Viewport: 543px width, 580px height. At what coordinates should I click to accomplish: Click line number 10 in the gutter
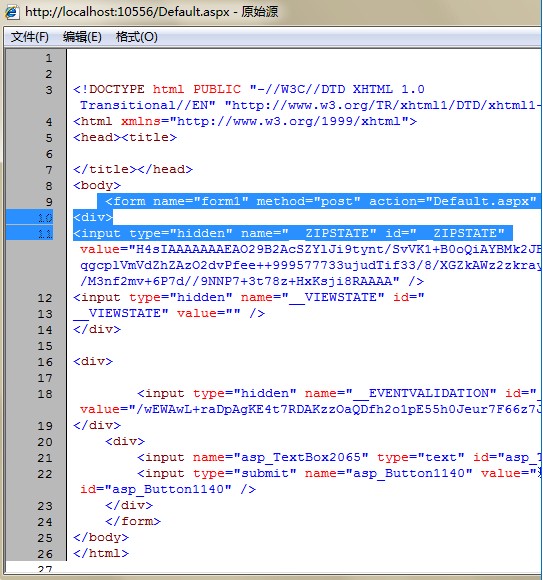(x=45, y=218)
